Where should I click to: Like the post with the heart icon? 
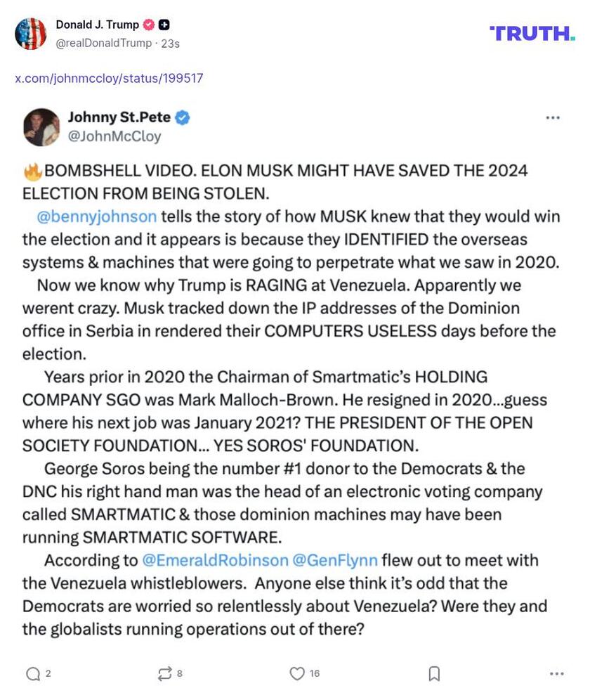(297, 674)
